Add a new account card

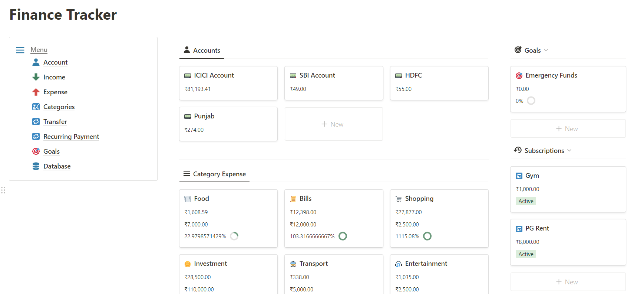(x=333, y=124)
